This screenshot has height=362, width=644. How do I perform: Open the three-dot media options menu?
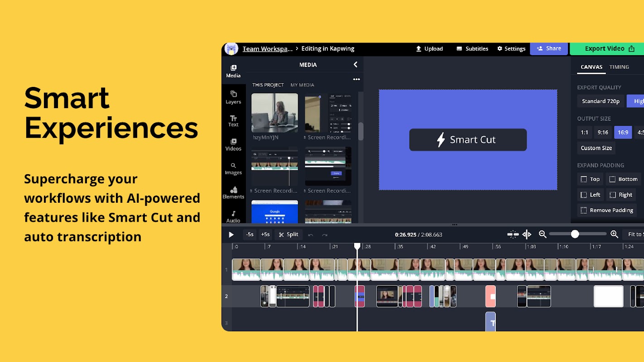tap(356, 79)
